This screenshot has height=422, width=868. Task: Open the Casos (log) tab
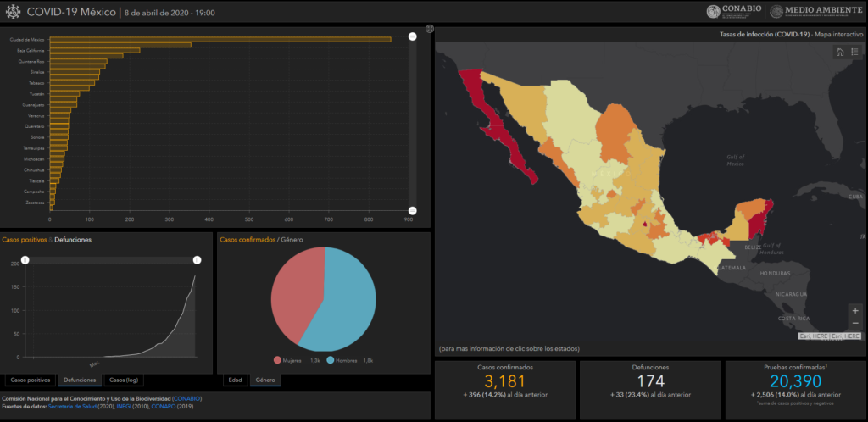[124, 380]
